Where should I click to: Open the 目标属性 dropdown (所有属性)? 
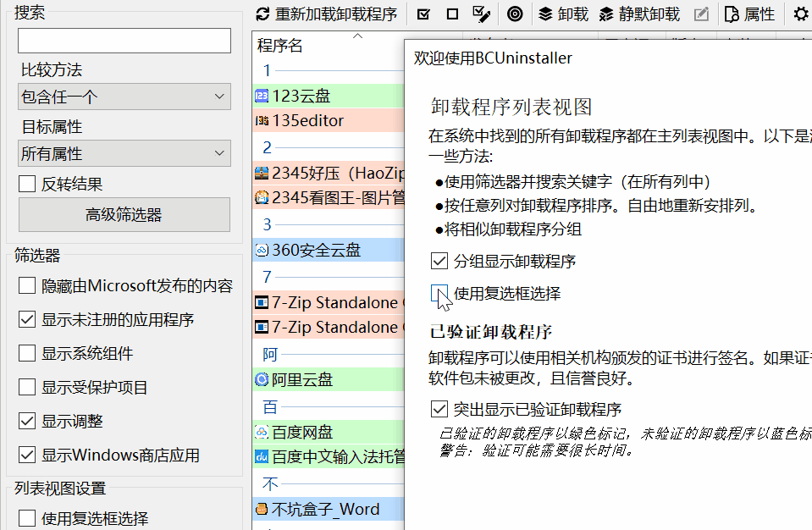tap(124, 154)
